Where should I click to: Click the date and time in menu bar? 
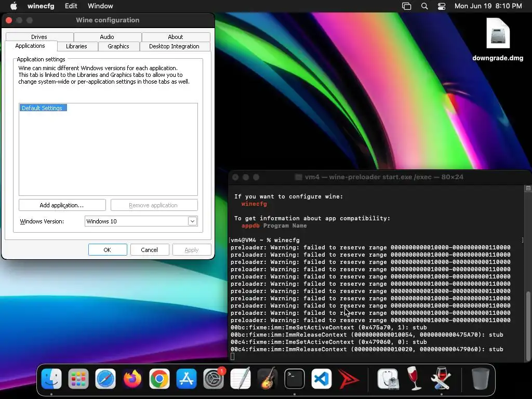click(488, 6)
